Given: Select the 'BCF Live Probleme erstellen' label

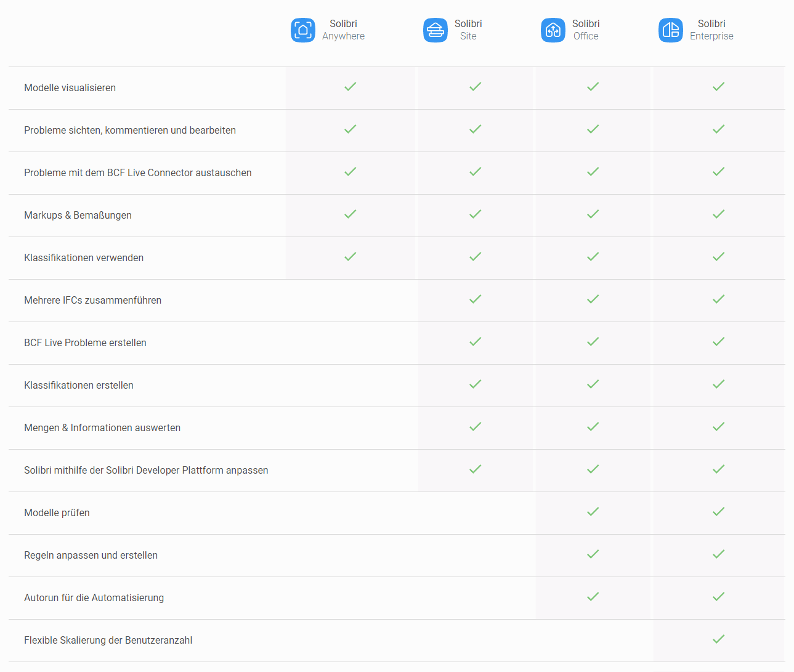Looking at the screenshot, I should (85, 343).
